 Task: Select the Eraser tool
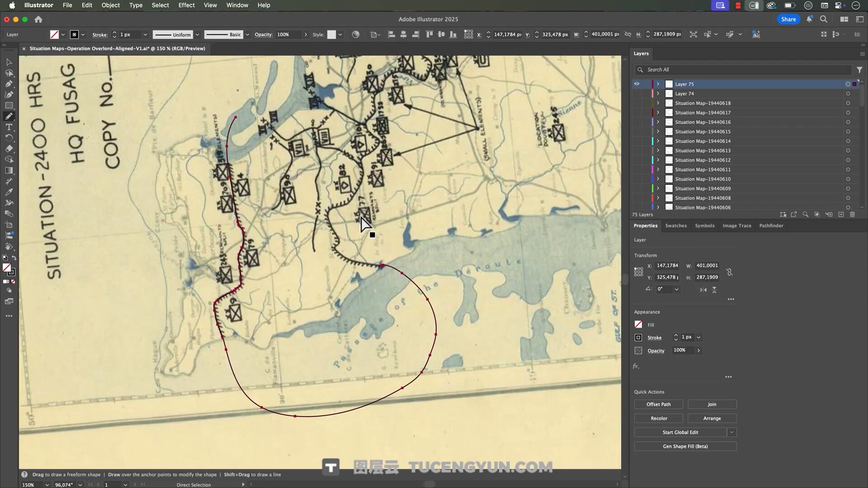pos(9,149)
